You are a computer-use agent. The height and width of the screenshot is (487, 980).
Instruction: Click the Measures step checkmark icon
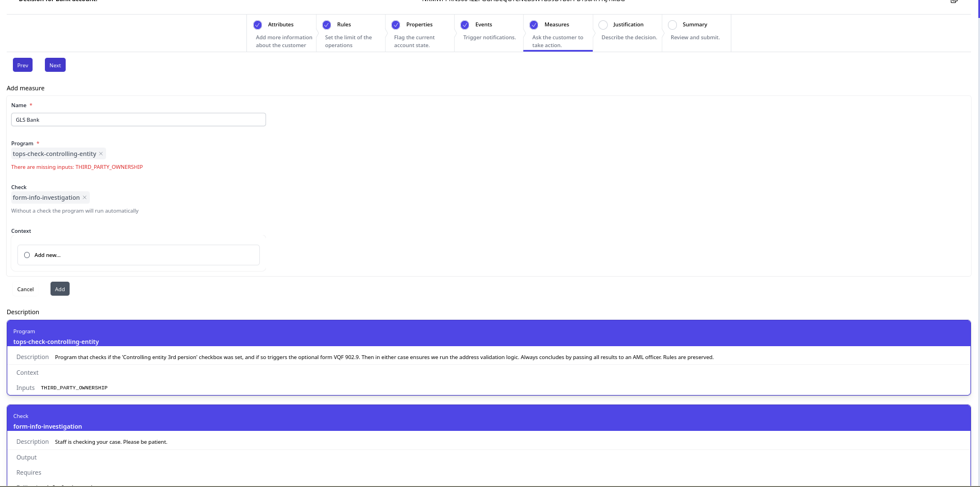coord(534,25)
